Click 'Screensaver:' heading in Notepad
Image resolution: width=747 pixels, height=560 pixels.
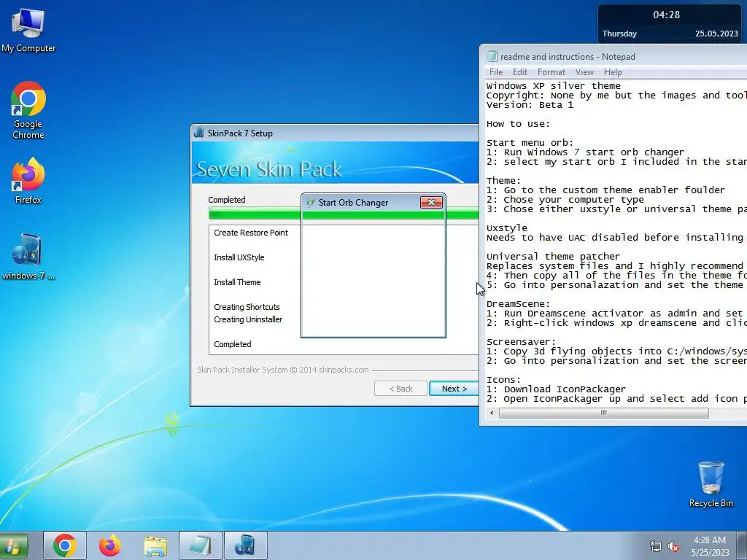[521, 342]
